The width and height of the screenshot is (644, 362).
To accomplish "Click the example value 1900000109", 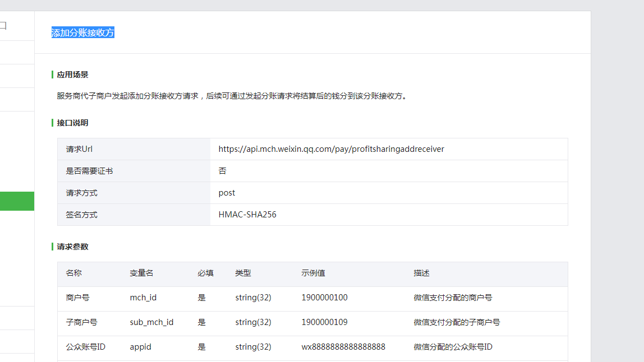I will tap(324, 323).
